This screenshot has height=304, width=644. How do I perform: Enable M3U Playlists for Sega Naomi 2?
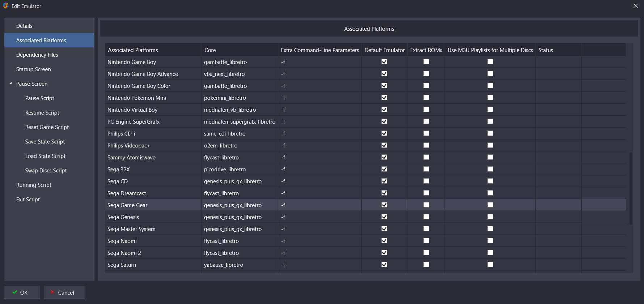490,253
